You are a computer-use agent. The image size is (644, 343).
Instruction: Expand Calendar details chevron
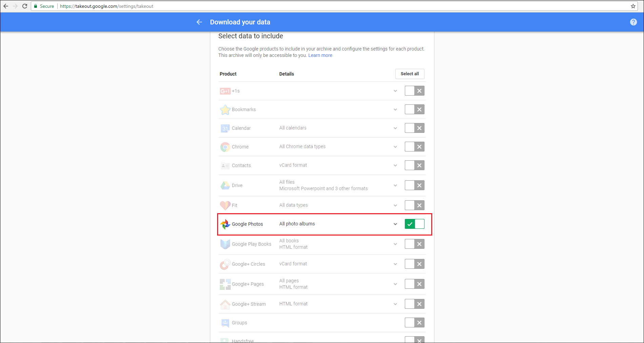tap(395, 128)
